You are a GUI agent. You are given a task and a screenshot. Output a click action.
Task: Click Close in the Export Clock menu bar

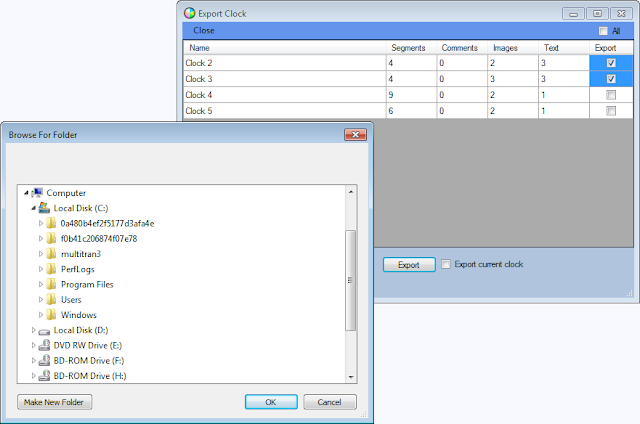pos(204,31)
